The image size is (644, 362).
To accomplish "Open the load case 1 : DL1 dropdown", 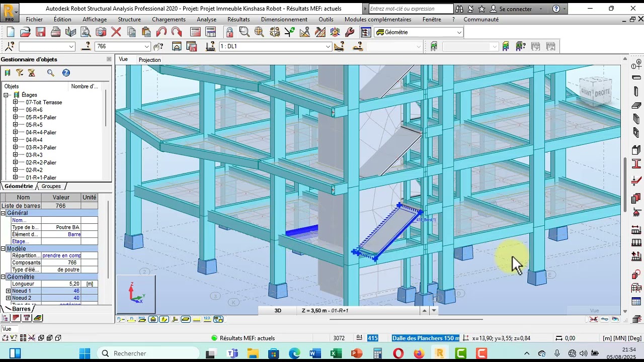I will 328,46.
